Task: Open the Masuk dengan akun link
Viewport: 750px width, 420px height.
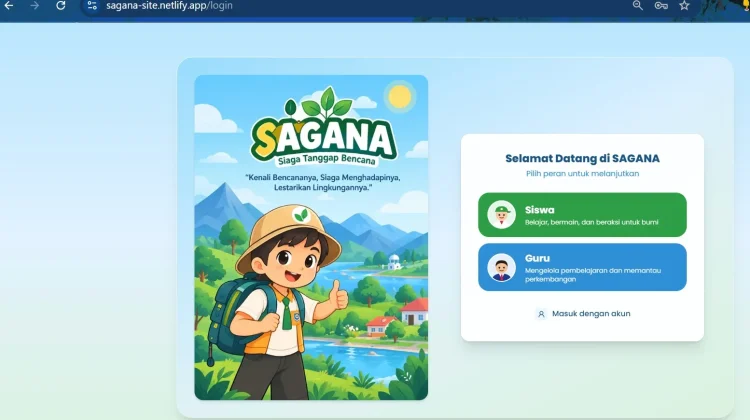Action: (x=582, y=314)
